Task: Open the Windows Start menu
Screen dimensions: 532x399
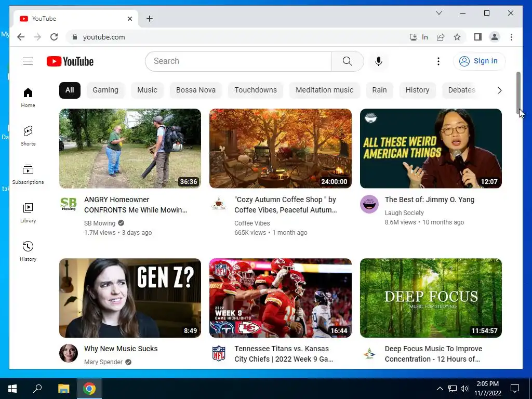Action: (x=12, y=389)
